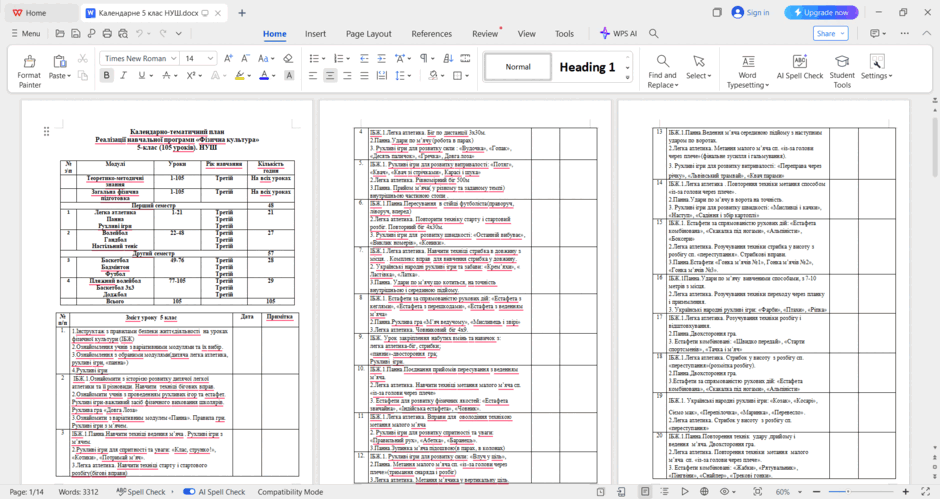Image resolution: width=940 pixels, height=499 pixels.
Task: Toggle strikethrough text formatting
Action: (x=167, y=76)
